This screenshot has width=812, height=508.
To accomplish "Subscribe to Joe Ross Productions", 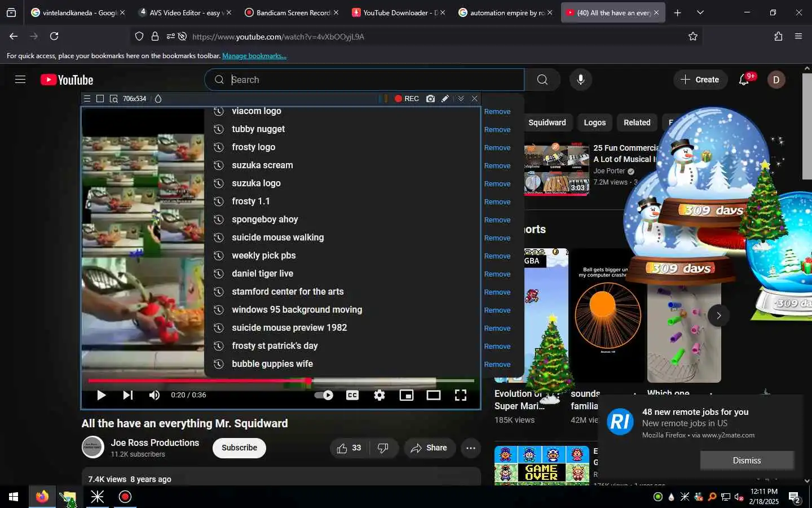I will (239, 448).
